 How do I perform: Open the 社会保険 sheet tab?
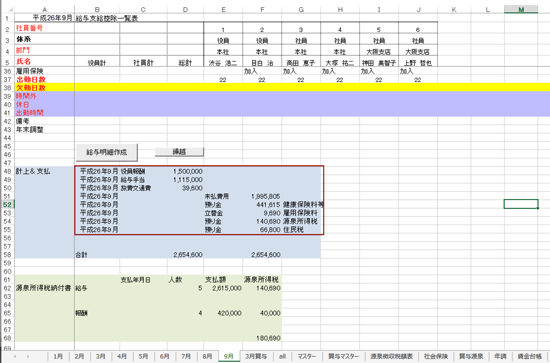pyautogui.click(x=436, y=356)
